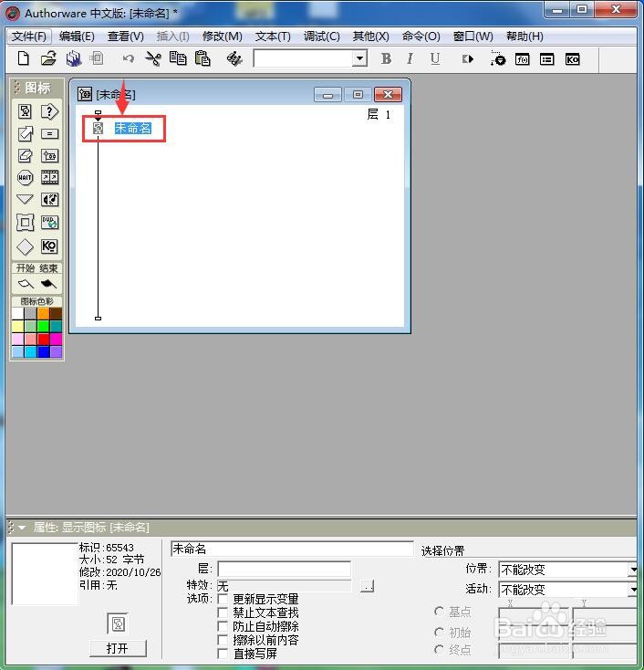This screenshot has width=644, height=670.
Task: Click the 特效 ellipsis button
Action: coord(367,585)
